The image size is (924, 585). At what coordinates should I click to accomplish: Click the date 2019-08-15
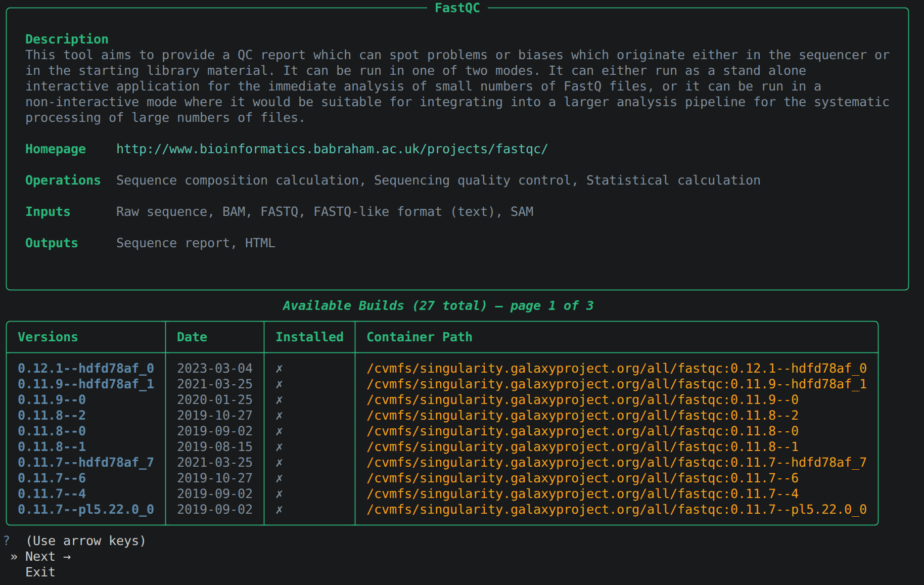tap(215, 447)
